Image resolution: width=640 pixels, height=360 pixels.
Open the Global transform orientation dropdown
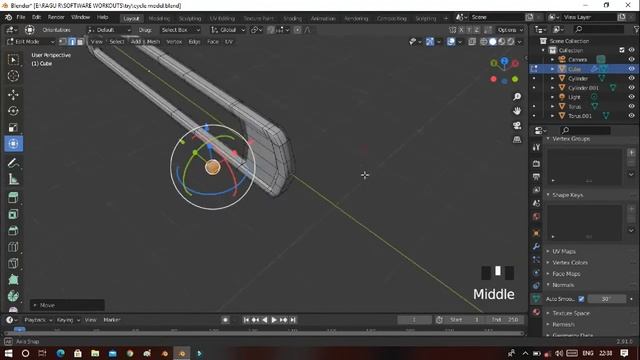(x=228, y=30)
